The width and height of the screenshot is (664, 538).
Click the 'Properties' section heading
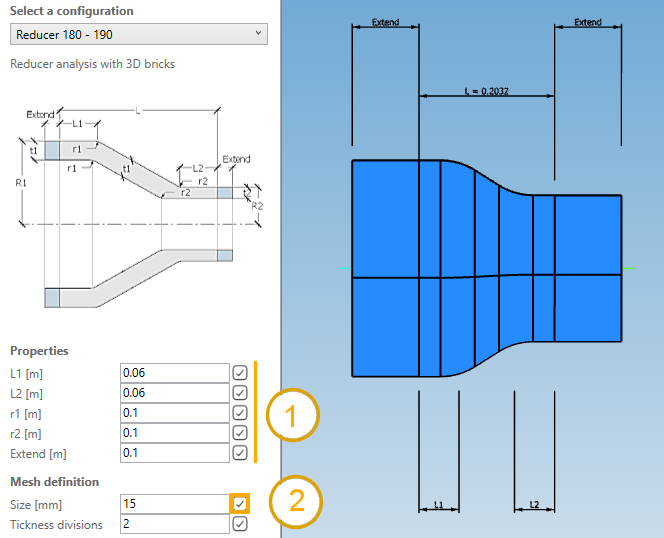point(39,351)
